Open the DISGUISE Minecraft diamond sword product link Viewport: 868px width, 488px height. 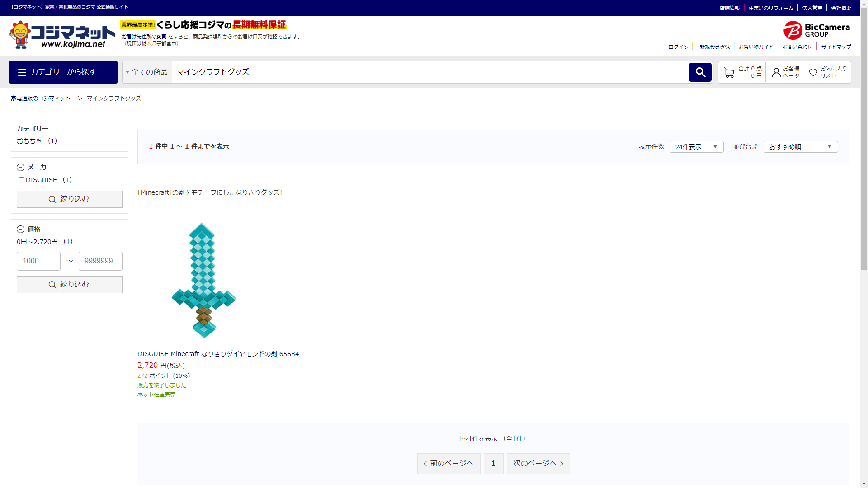click(x=218, y=354)
